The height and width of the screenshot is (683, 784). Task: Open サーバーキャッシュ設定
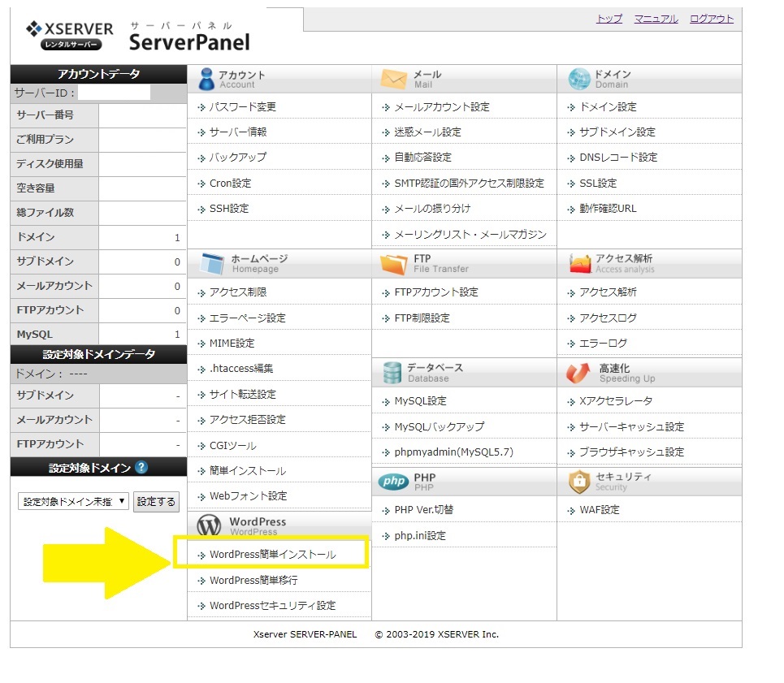coord(631,426)
